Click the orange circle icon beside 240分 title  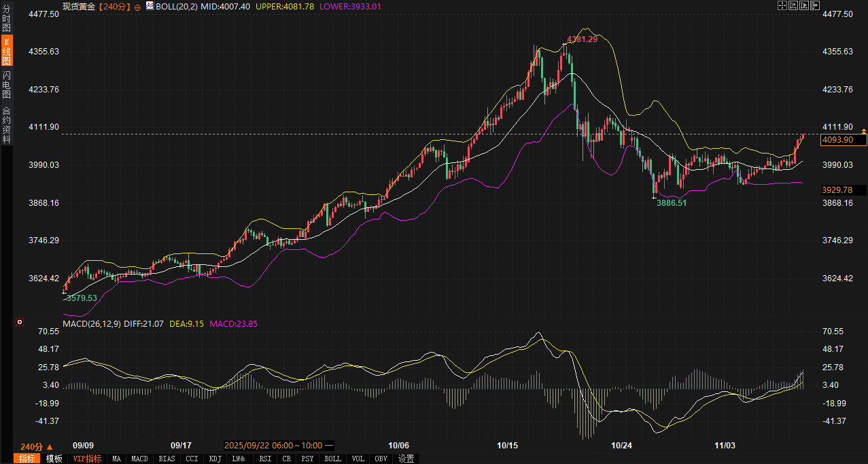click(137, 6)
